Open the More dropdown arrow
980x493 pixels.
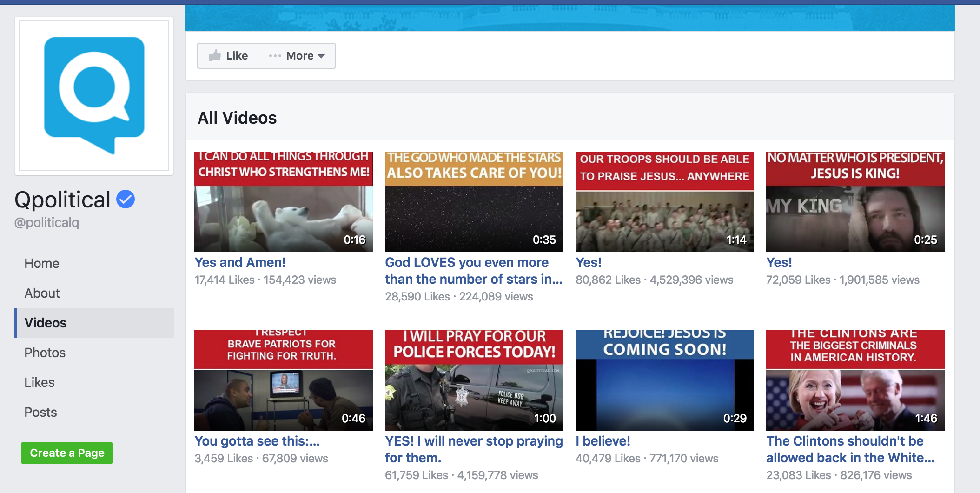coord(321,56)
